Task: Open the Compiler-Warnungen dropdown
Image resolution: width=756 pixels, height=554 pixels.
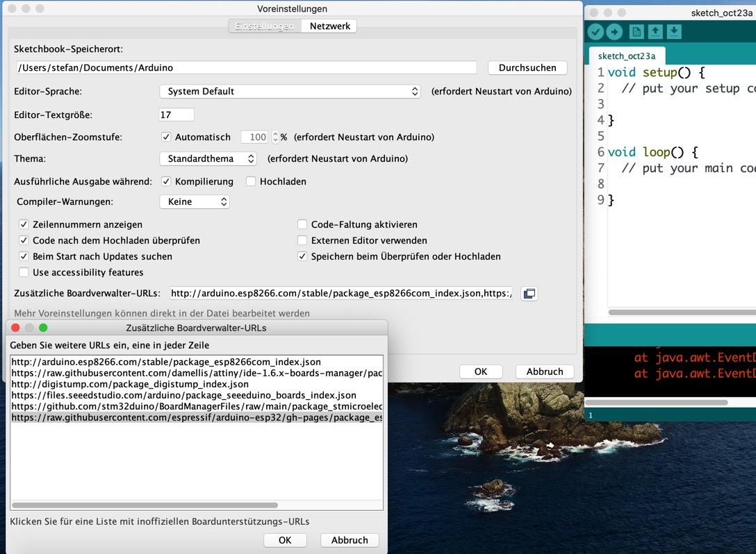Action: click(x=195, y=202)
